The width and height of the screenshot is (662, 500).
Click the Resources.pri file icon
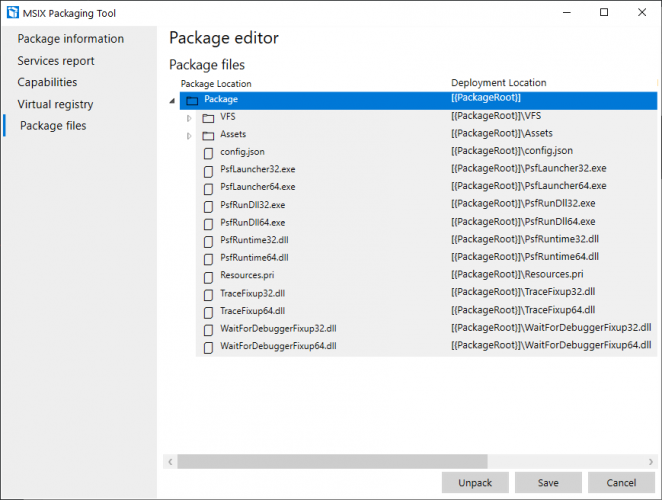click(208, 275)
